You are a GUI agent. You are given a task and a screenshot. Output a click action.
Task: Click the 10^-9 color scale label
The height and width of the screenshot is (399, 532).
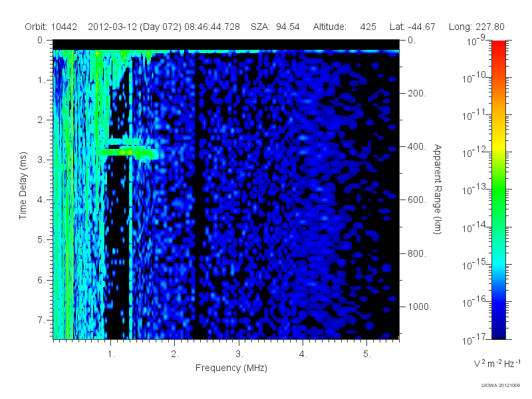tap(476, 41)
